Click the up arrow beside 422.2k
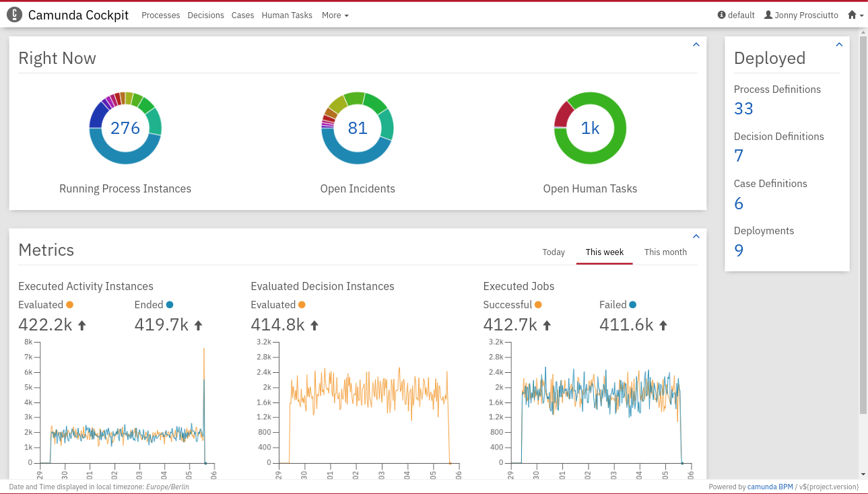868x494 pixels. click(x=82, y=325)
